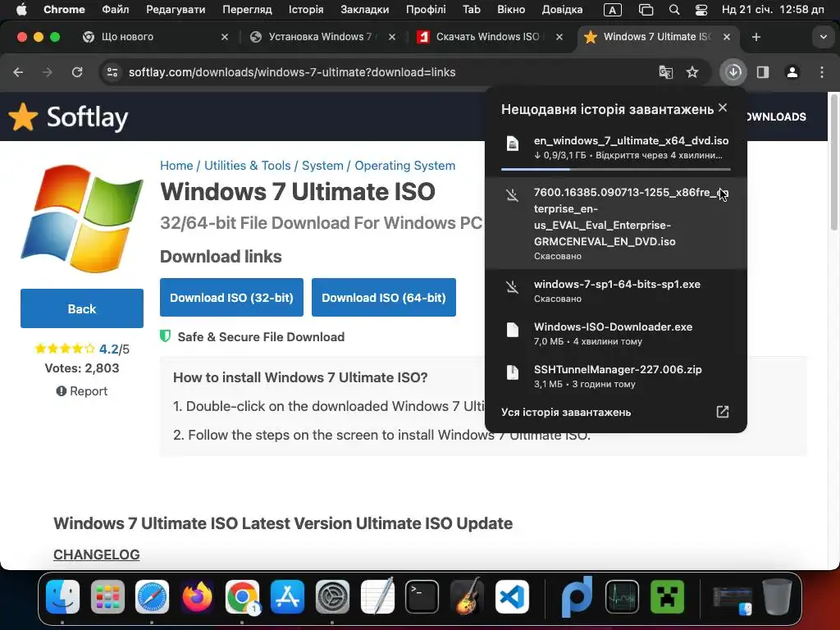Open the Apple menu
Viewport: 840px width, 630px height.
coord(21,10)
